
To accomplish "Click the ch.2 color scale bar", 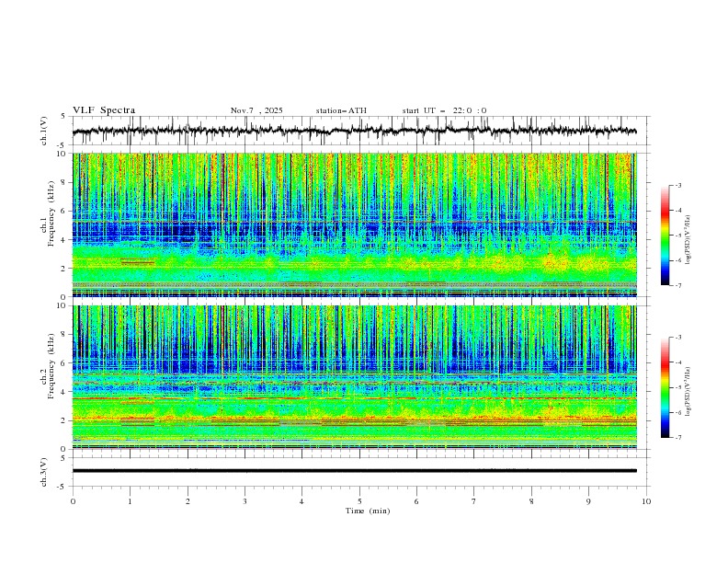I will point(665,387).
